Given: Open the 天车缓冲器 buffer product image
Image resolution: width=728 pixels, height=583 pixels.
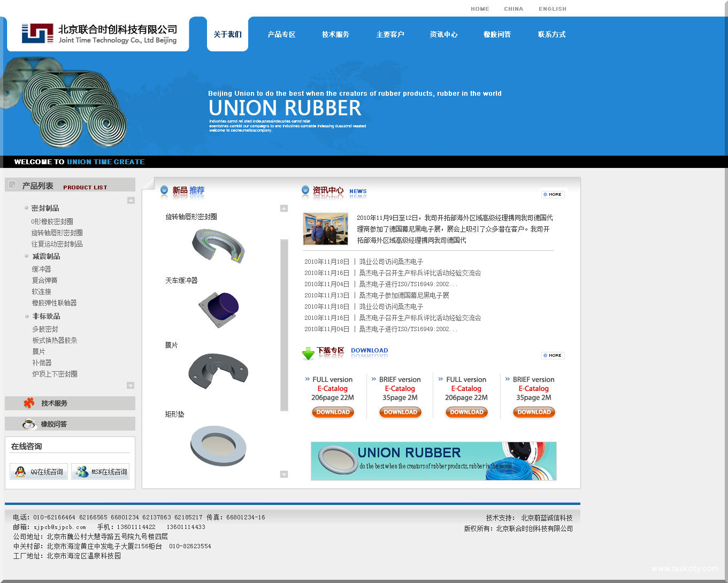Looking at the screenshot, I should tap(219, 310).
